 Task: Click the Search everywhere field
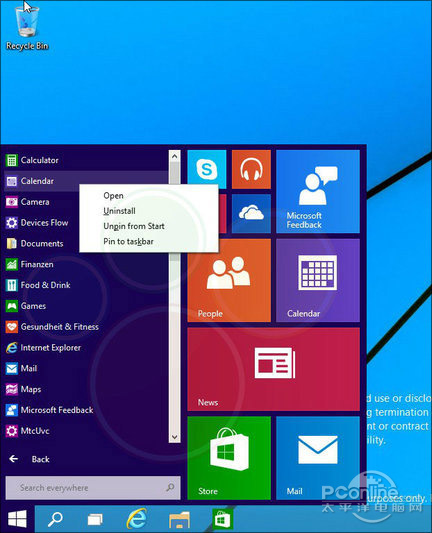click(x=93, y=488)
